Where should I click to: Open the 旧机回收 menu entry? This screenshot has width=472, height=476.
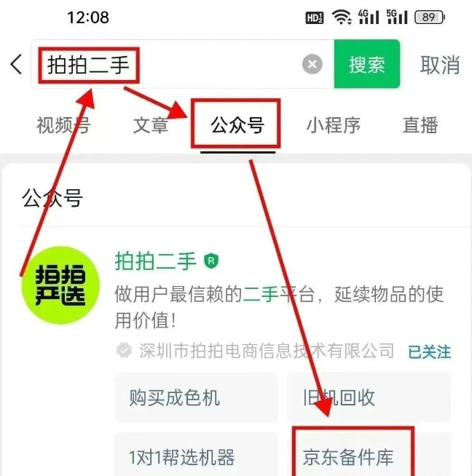tap(369, 397)
